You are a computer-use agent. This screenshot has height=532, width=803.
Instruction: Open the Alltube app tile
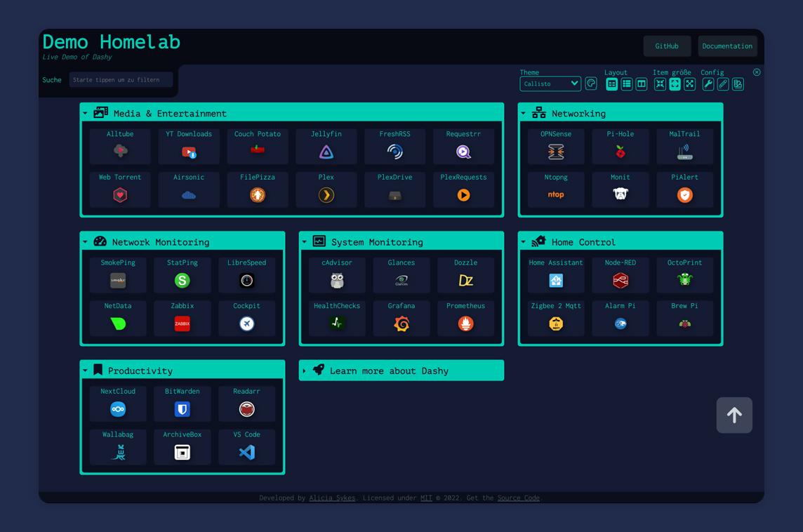[x=120, y=146]
